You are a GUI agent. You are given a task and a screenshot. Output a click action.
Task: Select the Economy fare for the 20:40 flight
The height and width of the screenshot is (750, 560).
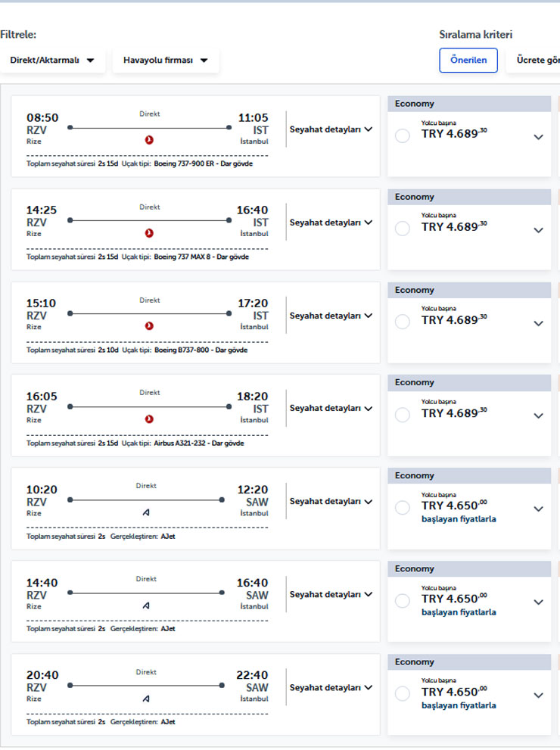[x=403, y=694]
